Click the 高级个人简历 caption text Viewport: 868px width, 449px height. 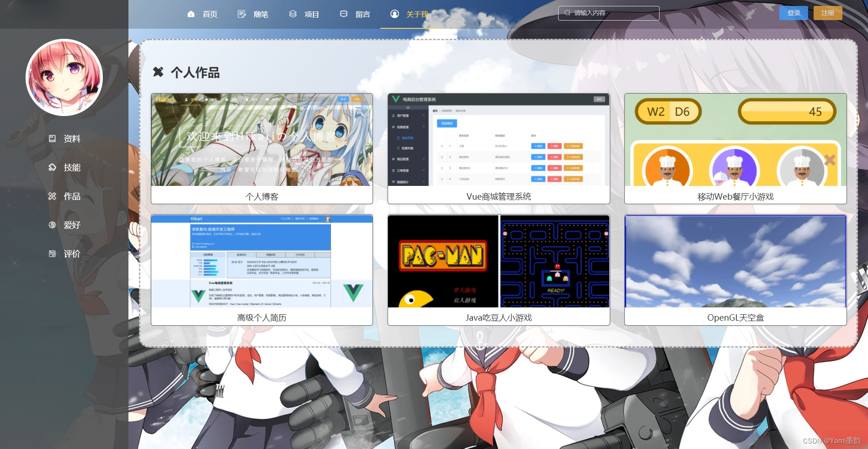point(262,317)
